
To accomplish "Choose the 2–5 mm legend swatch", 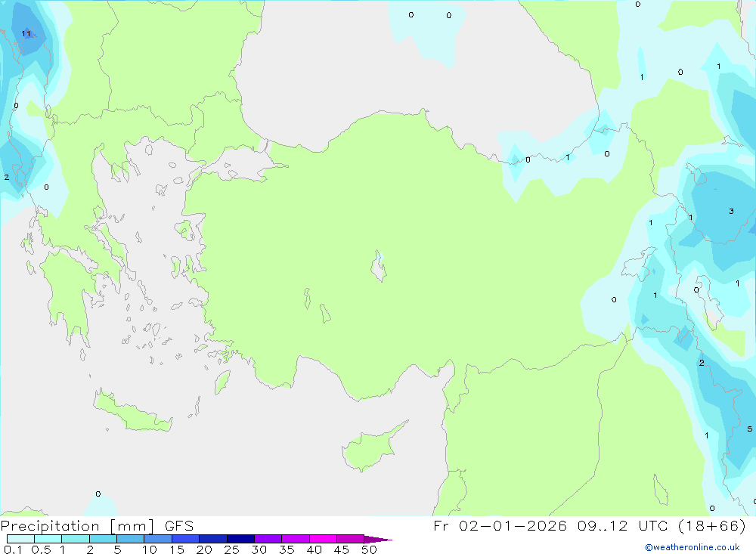I will 103,539.
